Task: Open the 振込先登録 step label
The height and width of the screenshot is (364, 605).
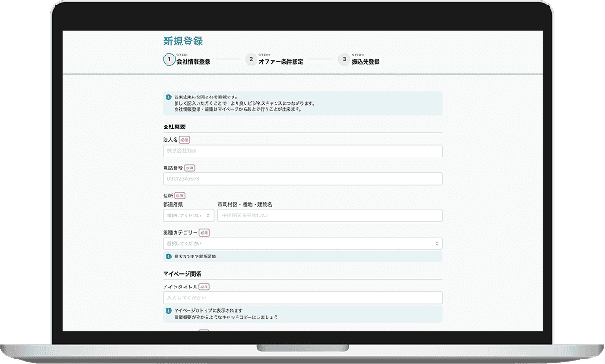Action: pos(366,62)
